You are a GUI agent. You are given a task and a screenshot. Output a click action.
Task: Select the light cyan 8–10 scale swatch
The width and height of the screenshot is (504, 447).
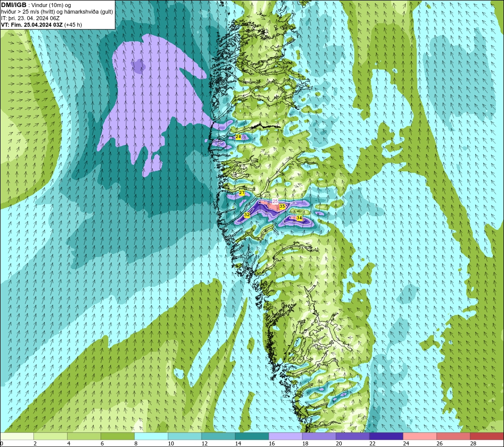(x=151, y=436)
